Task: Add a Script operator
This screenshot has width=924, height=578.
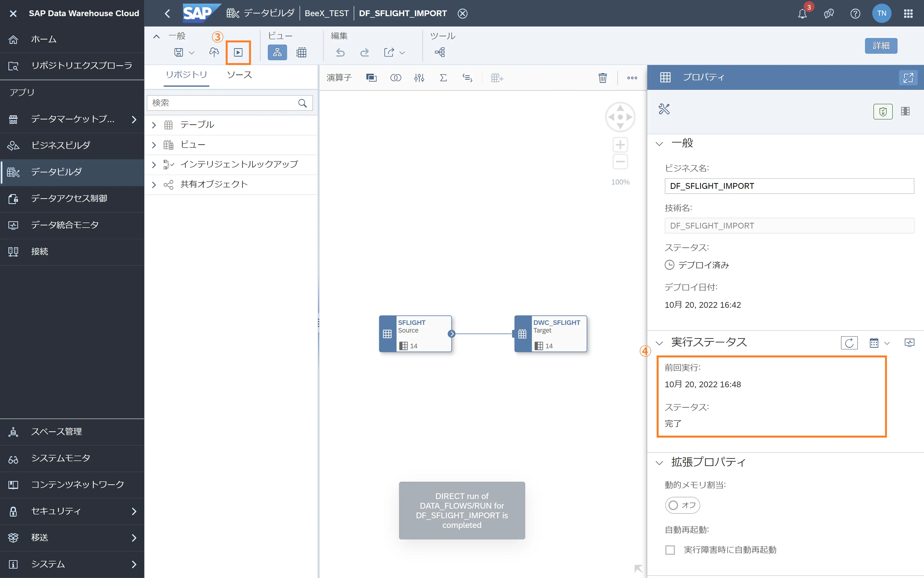Action: (x=467, y=78)
